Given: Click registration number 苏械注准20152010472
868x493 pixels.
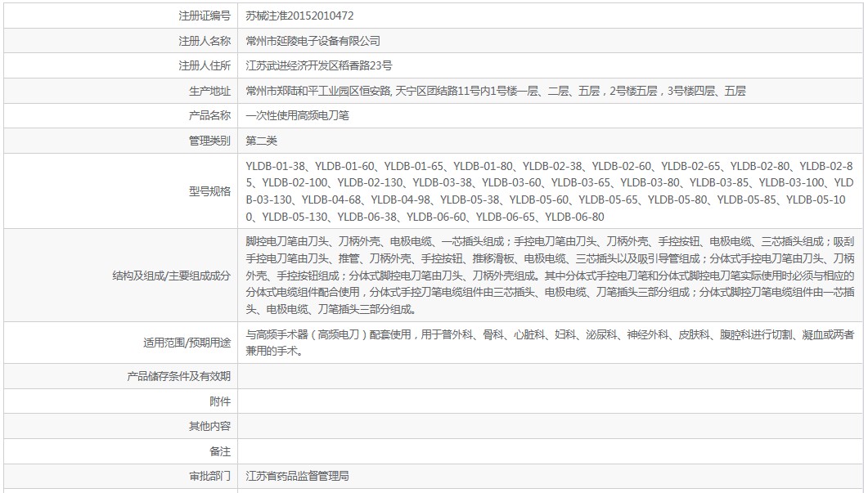Looking at the screenshot, I should point(299,16).
